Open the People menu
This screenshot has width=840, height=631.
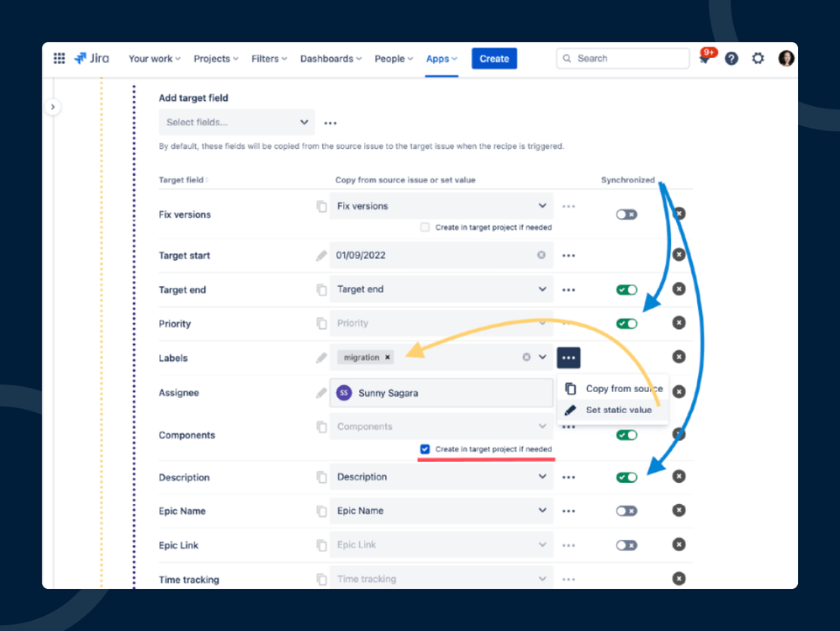[x=394, y=59]
